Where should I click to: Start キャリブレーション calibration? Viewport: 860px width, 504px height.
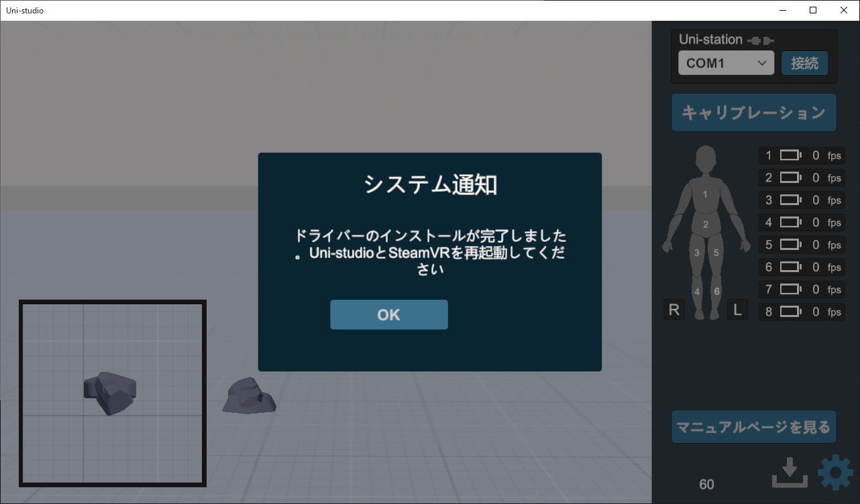(753, 113)
